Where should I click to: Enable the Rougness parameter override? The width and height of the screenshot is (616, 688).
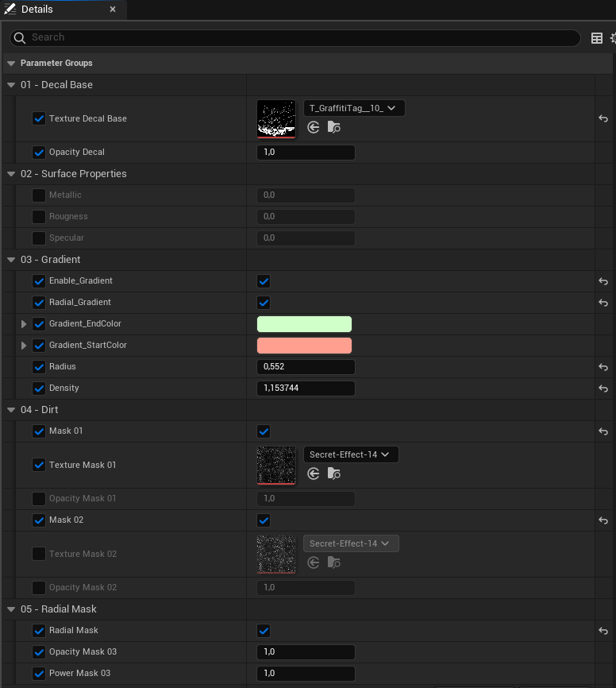[39, 217]
